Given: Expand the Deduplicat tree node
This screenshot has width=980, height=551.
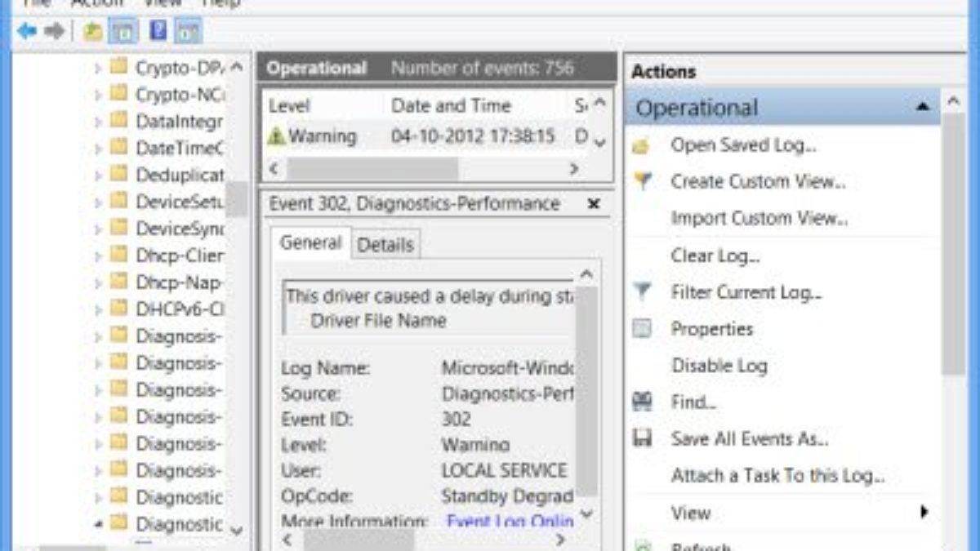Looking at the screenshot, I should [x=98, y=176].
